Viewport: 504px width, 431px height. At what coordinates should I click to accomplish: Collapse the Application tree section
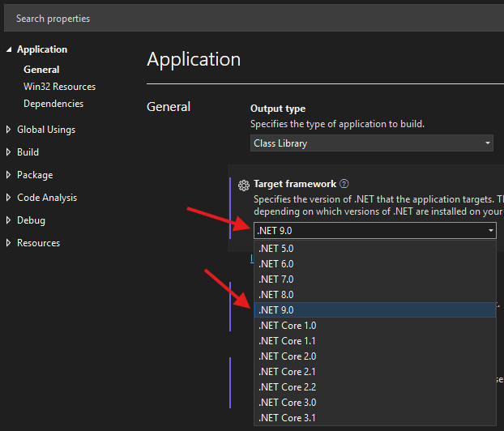(x=9, y=49)
